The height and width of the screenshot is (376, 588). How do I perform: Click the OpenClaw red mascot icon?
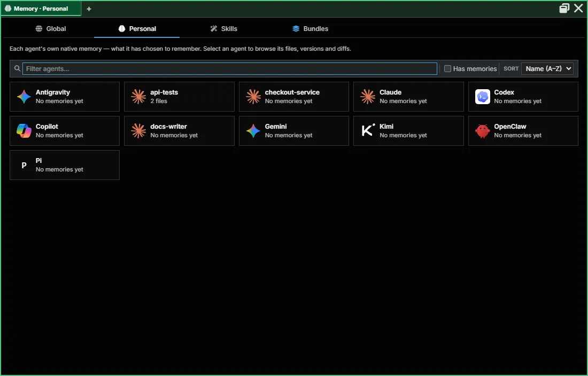pyautogui.click(x=482, y=131)
